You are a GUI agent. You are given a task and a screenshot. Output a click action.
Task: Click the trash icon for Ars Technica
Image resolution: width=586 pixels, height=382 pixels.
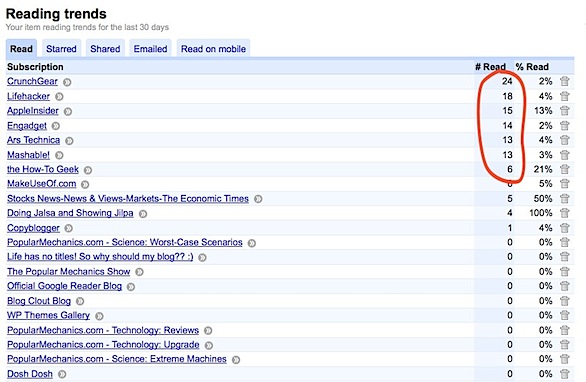(565, 140)
